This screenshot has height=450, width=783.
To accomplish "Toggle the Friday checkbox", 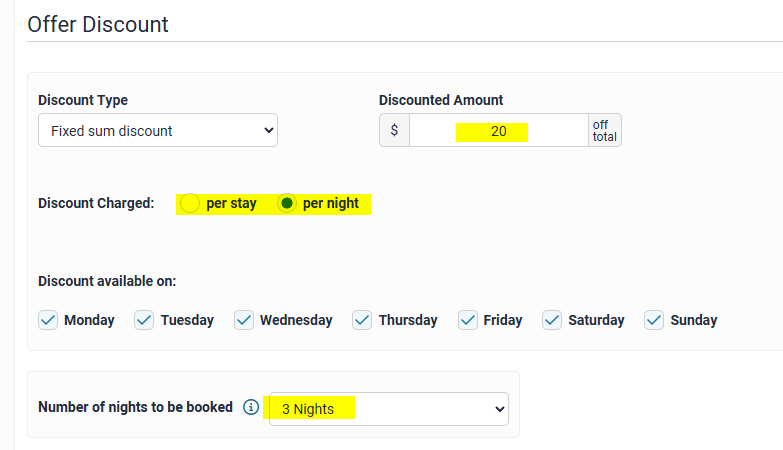I will (468, 320).
